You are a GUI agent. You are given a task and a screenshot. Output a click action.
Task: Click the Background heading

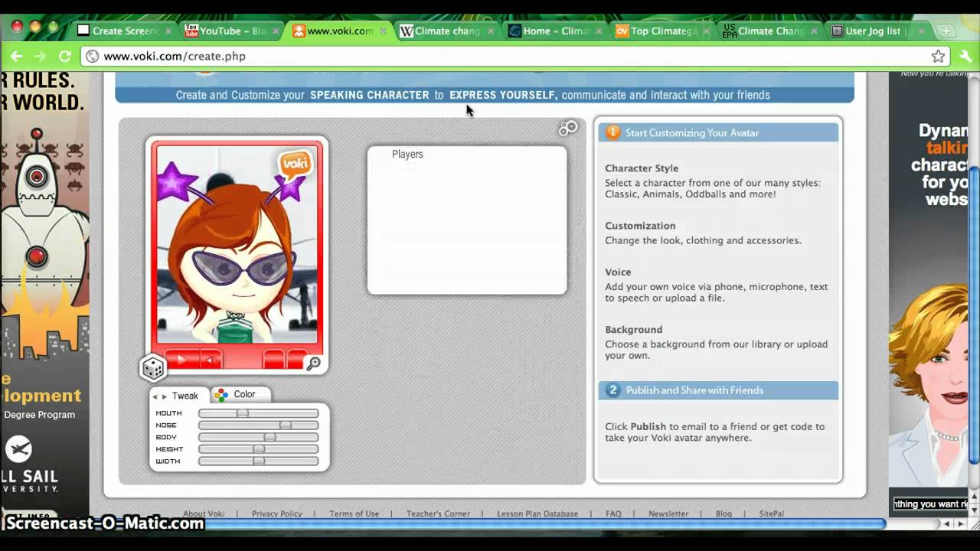point(633,330)
